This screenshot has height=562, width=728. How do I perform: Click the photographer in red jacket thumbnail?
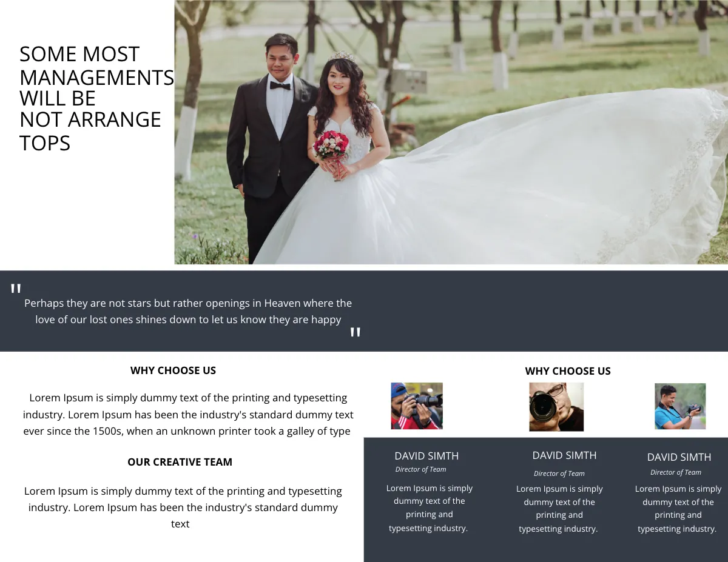[416, 406]
